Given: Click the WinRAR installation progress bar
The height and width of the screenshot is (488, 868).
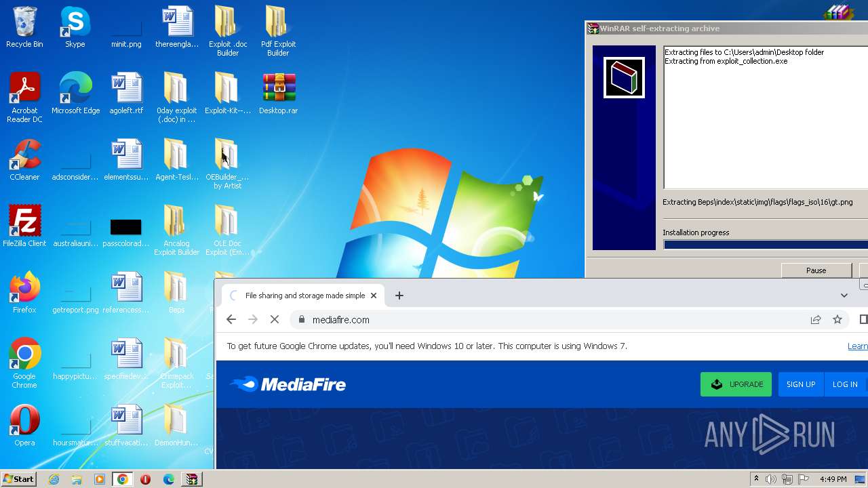Looking at the screenshot, I should (766, 245).
